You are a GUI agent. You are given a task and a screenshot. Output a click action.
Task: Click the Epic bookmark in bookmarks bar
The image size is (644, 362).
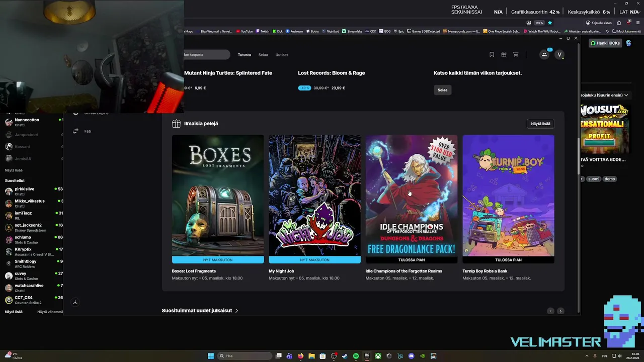pos(399,31)
